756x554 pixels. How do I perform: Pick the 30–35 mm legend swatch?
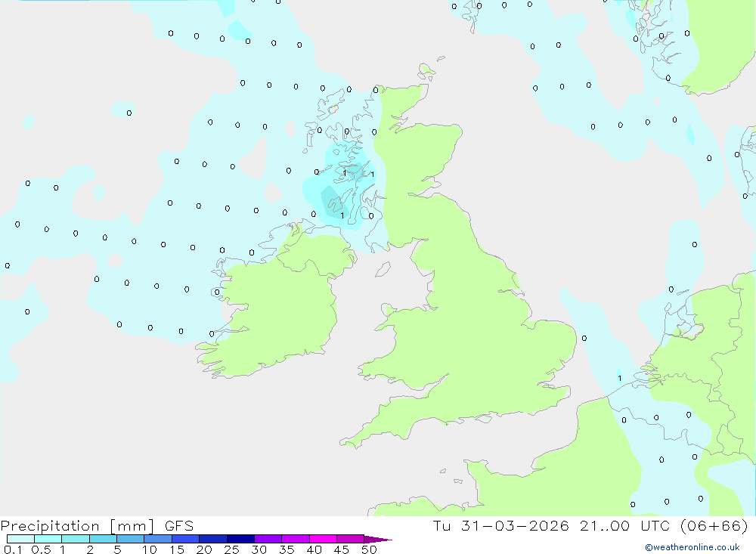pyautogui.click(x=268, y=539)
